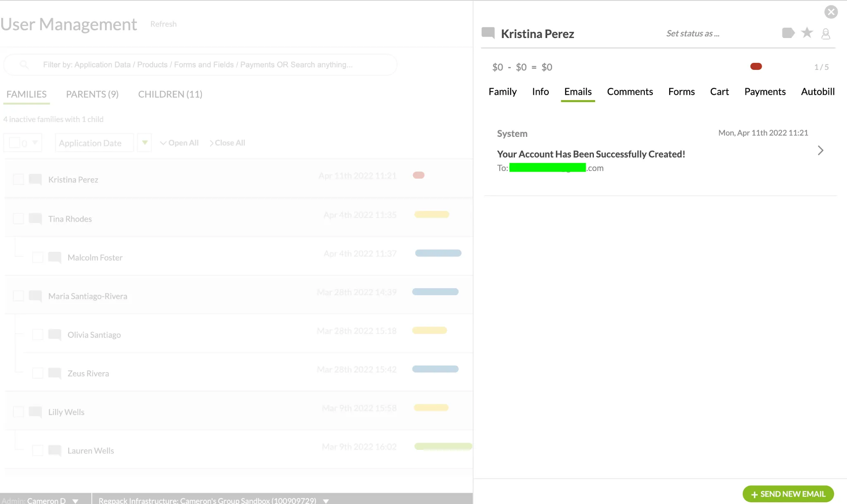847x504 pixels.
Task: Click the chat bubble icon beside Kristina Perez header
Action: coord(488,33)
